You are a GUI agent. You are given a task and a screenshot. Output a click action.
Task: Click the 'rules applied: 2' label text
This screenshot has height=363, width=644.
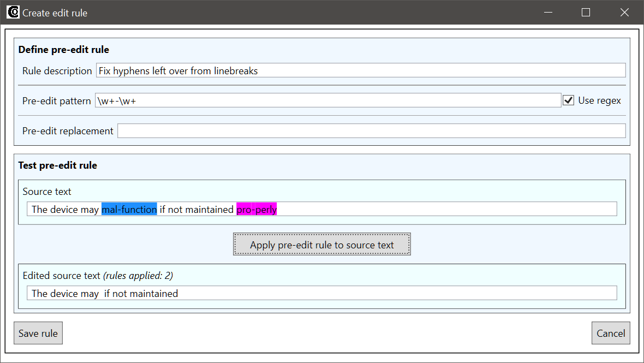pyautogui.click(x=138, y=276)
